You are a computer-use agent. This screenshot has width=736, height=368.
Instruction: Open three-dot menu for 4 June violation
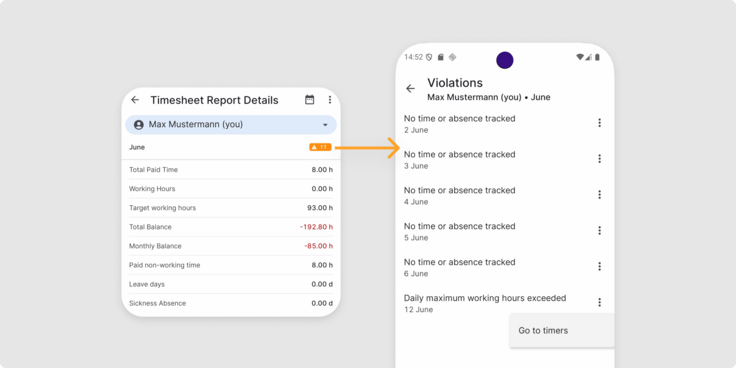599,195
